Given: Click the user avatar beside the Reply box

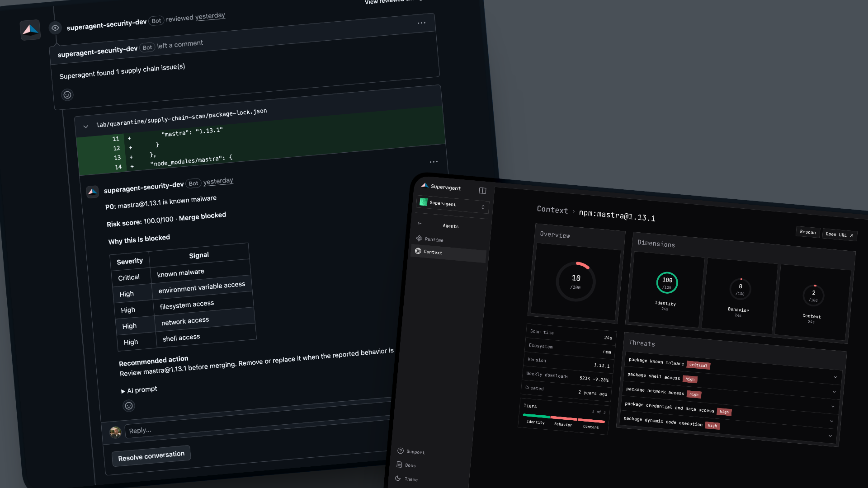Looking at the screenshot, I should tap(115, 432).
